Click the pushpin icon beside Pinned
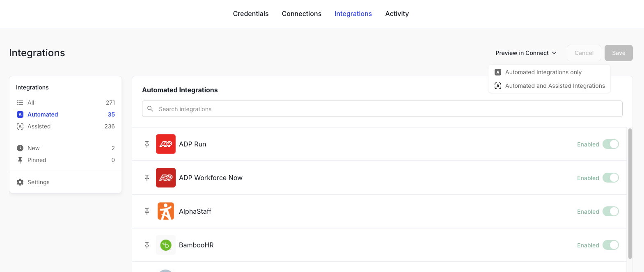 pos(20,160)
